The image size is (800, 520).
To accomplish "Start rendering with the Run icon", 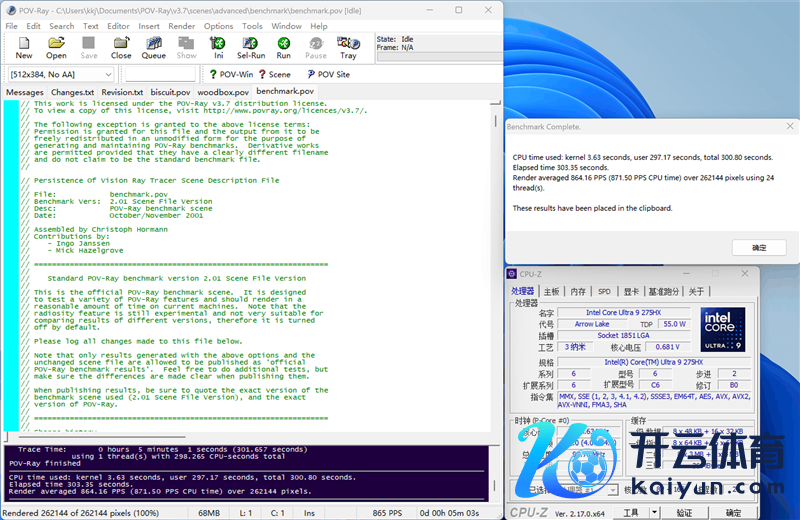I will coord(284,46).
